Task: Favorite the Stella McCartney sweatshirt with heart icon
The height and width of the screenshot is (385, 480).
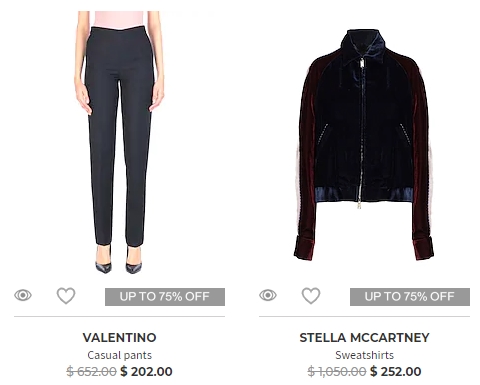Action: pyautogui.click(x=311, y=296)
